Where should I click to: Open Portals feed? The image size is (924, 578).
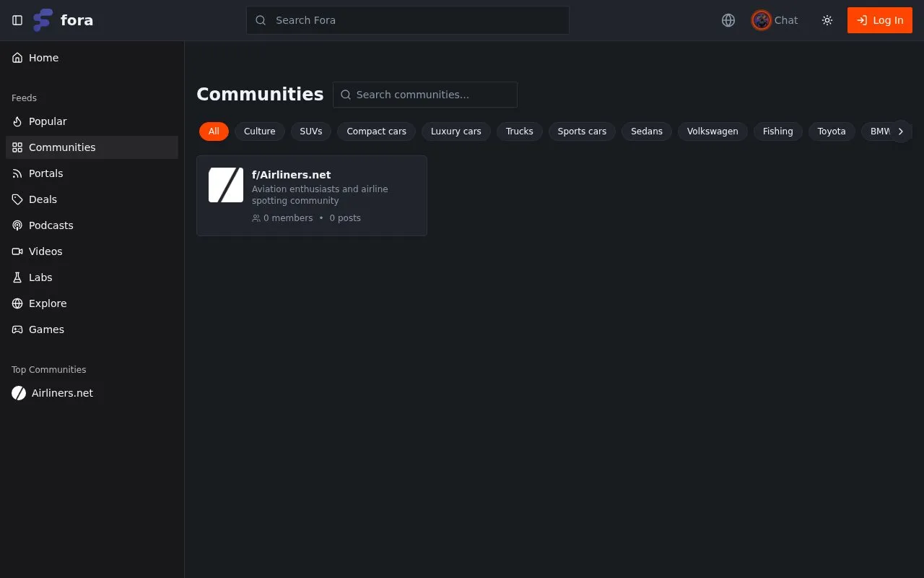(92, 173)
